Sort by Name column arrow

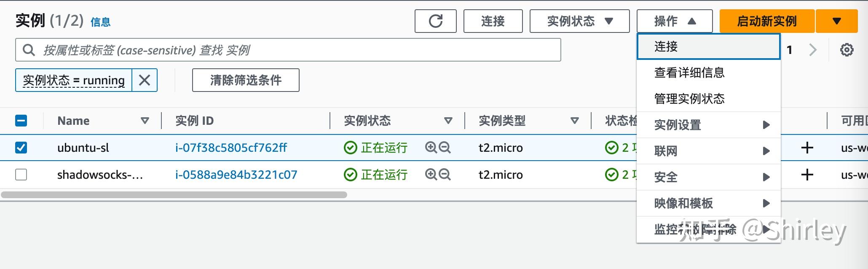[145, 121]
